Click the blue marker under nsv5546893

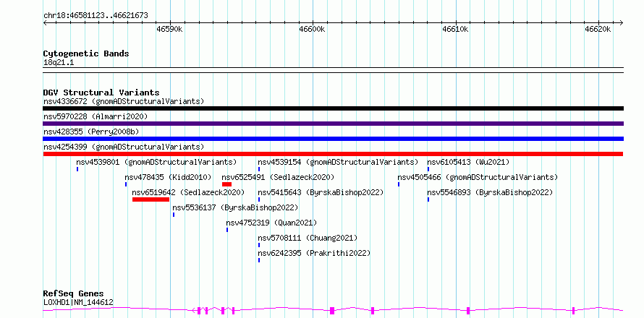pos(428,199)
